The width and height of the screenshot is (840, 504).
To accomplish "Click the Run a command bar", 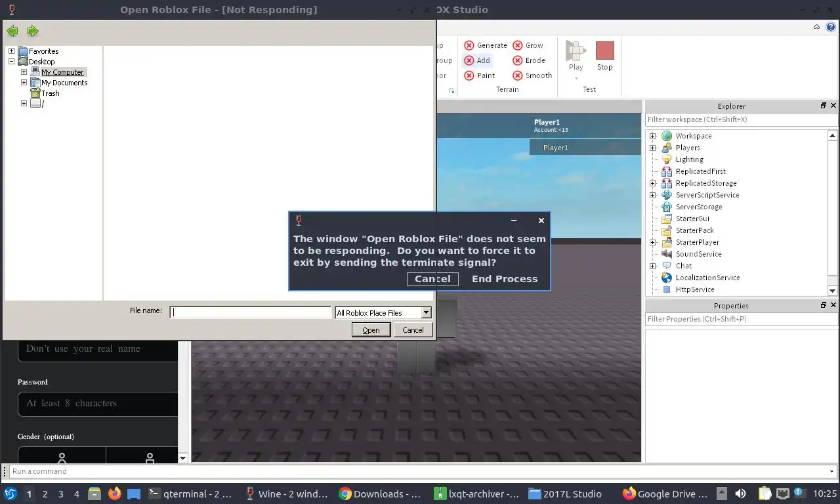I will tap(417, 471).
